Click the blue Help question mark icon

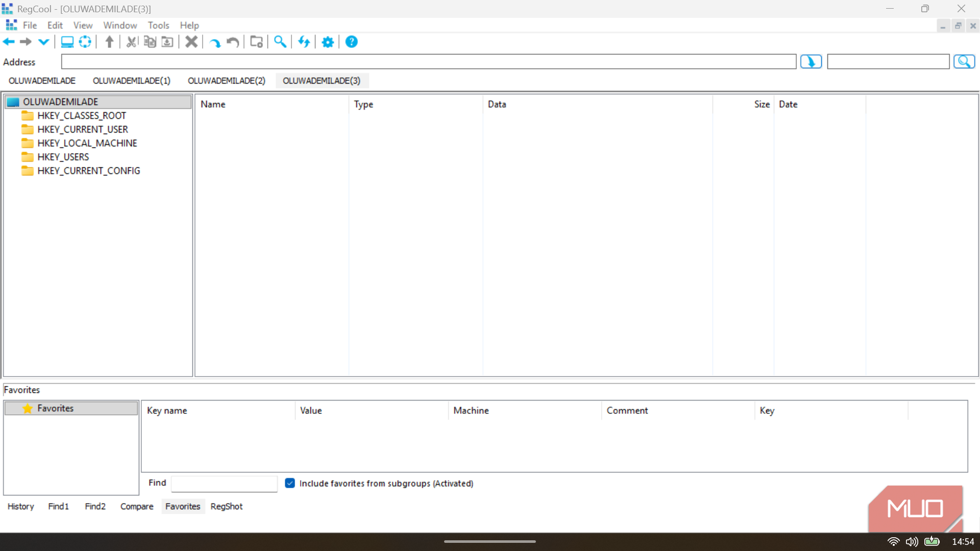[x=352, y=42]
